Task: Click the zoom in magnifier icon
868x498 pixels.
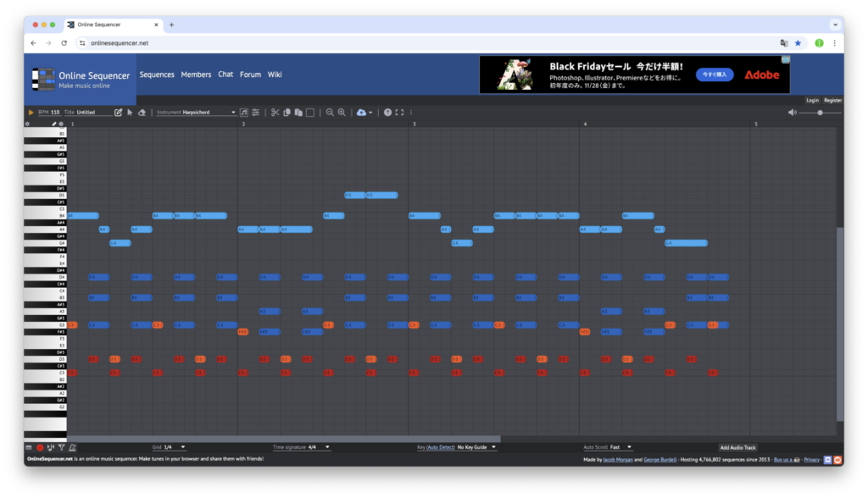Action: [x=342, y=112]
